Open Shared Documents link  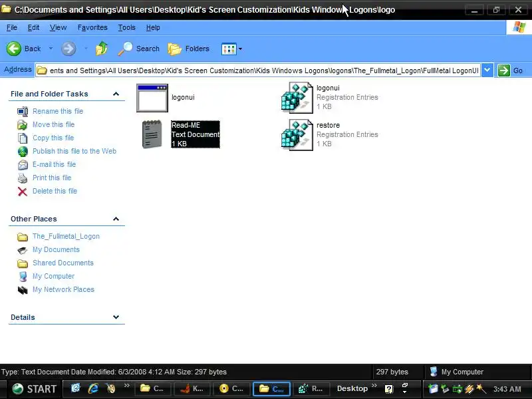[x=63, y=263]
